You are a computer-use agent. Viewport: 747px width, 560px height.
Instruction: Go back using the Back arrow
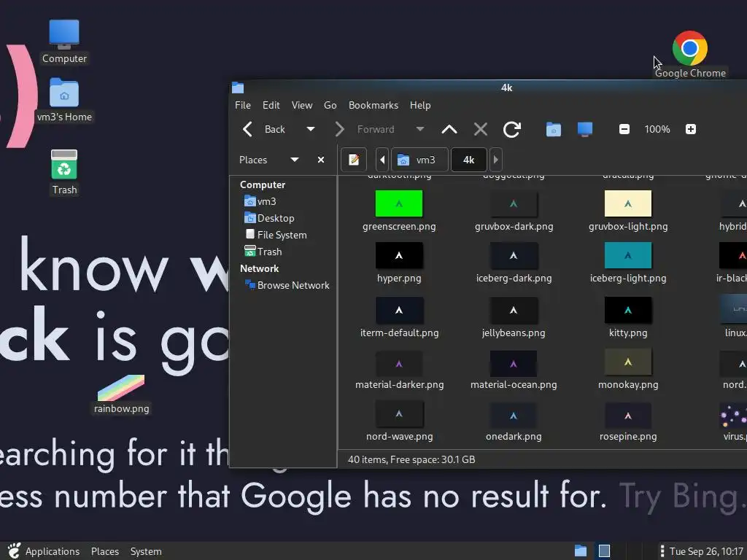coord(247,129)
